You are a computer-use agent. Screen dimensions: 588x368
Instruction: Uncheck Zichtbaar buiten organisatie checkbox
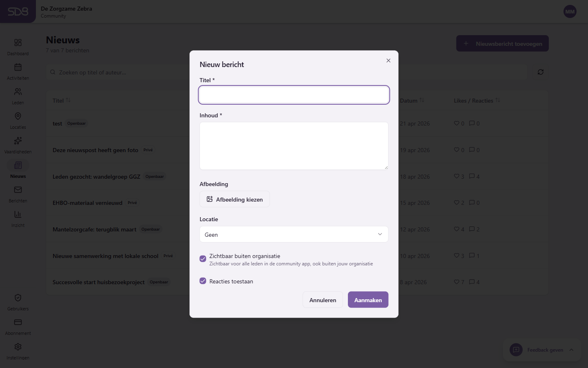point(203,259)
